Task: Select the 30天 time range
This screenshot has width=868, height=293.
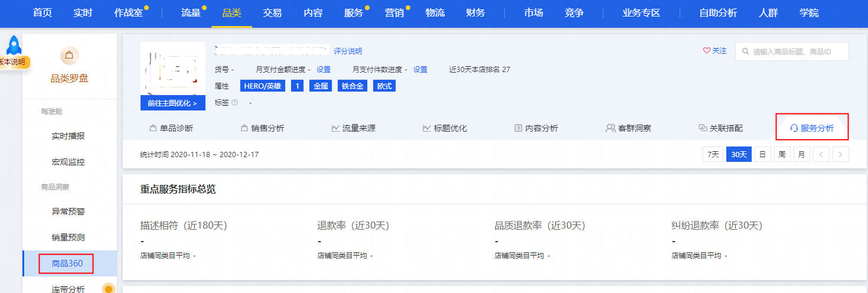Action: 739,155
